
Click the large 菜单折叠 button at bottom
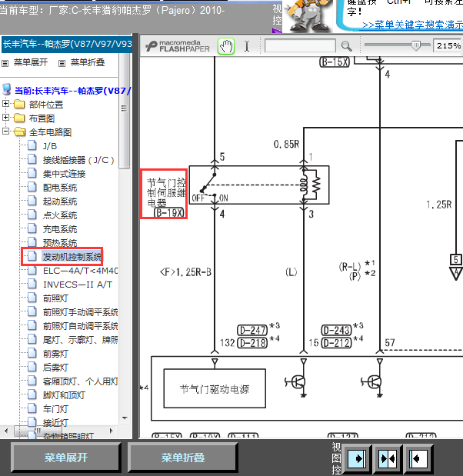click(x=182, y=458)
